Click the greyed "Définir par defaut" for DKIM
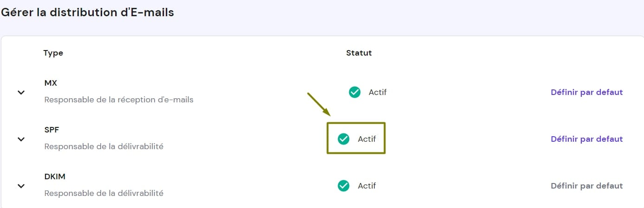 pyautogui.click(x=586, y=186)
